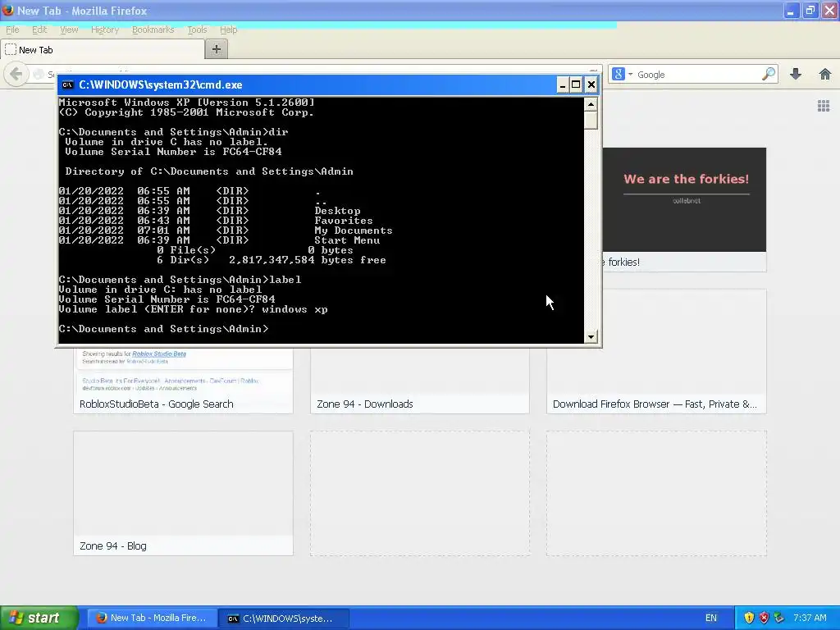This screenshot has width=840, height=630.
Task: Click the Windows start button
Action: 39,618
